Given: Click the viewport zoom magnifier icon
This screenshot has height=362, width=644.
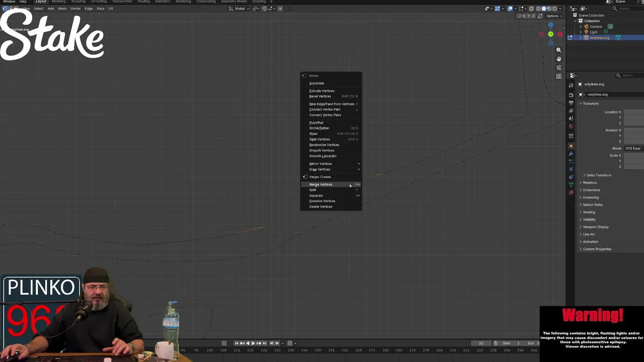Looking at the screenshot, I should 558,50.
